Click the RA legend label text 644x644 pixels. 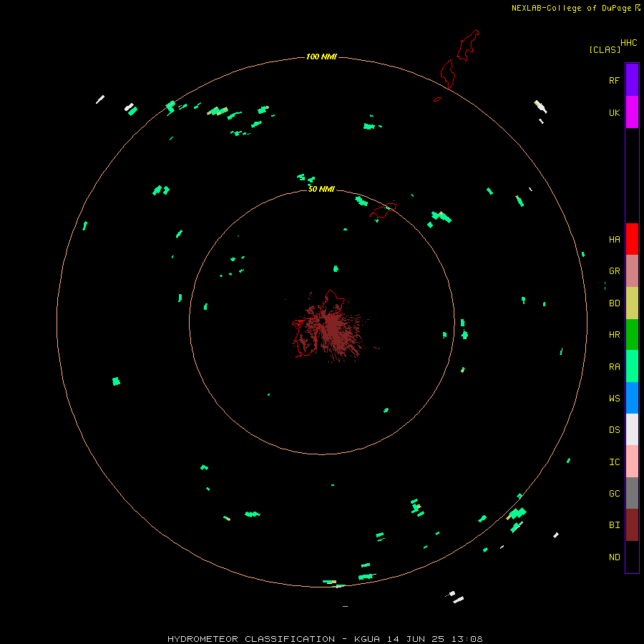click(x=614, y=367)
